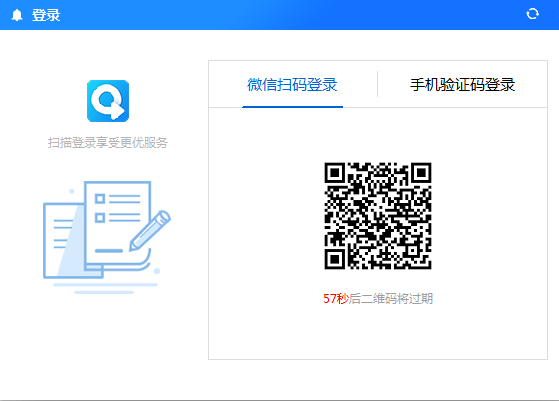Image resolution: width=559 pixels, height=401 pixels.
Task: Click the 登录 title text
Action: pyautogui.click(x=46, y=15)
